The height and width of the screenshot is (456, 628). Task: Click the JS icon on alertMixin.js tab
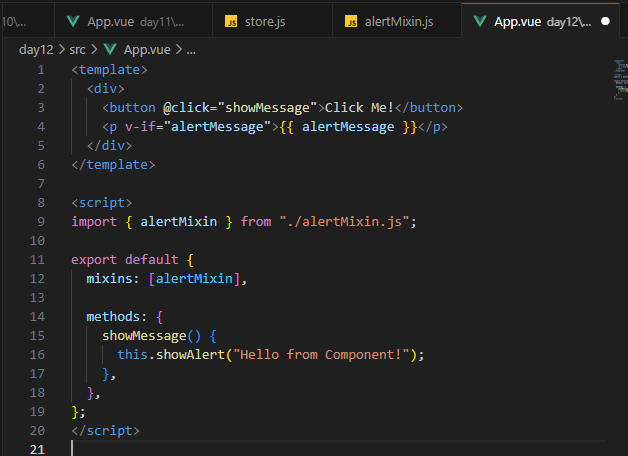(351, 21)
